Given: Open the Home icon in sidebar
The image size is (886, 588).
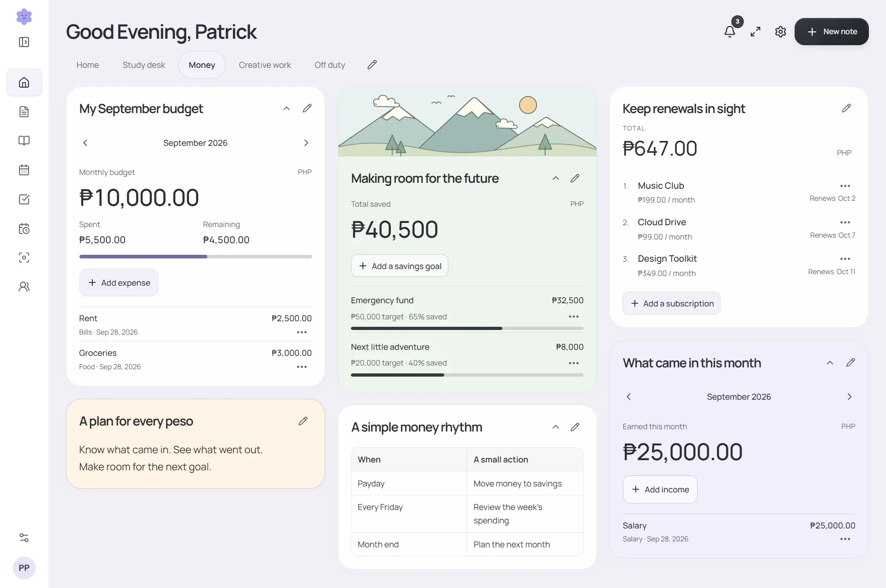Looking at the screenshot, I should tap(24, 83).
